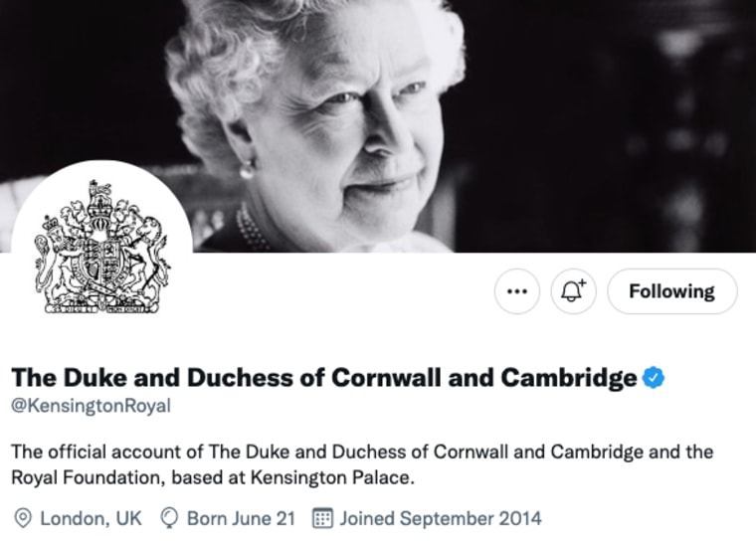Image resolution: width=756 pixels, height=543 pixels.
Task: Click the Duke and Duchess display name
Action: 324,378
